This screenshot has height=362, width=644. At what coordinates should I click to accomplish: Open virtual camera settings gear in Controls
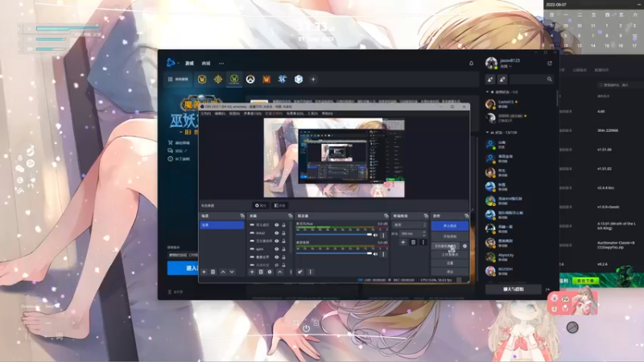pyautogui.click(x=464, y=246)
